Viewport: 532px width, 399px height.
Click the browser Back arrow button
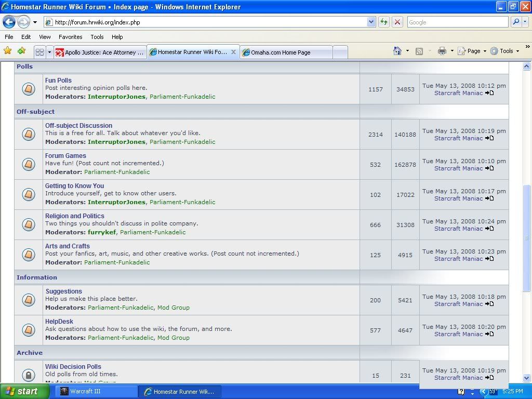pos(9,22)
